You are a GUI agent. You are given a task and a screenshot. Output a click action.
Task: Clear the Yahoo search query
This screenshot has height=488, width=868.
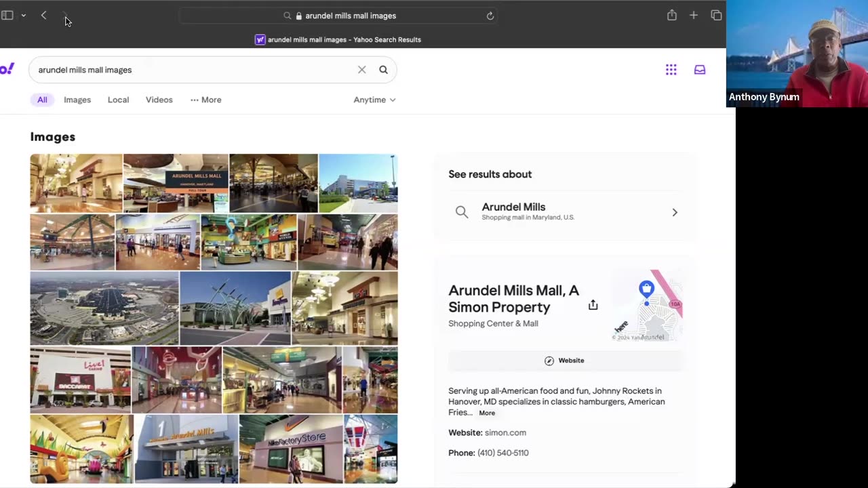pos(362,70)
